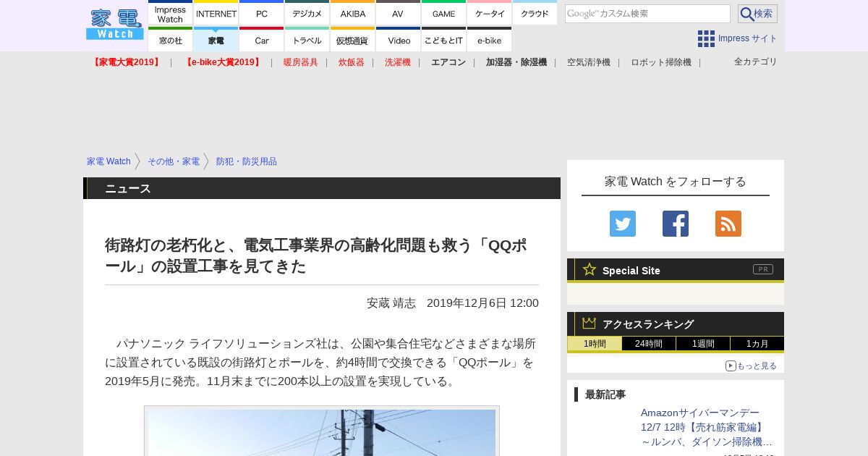Open the RSS feed icon
Image resolution: width=868 pixels, height=456 pixels.
pyautogui.click(x=728, y=224)
